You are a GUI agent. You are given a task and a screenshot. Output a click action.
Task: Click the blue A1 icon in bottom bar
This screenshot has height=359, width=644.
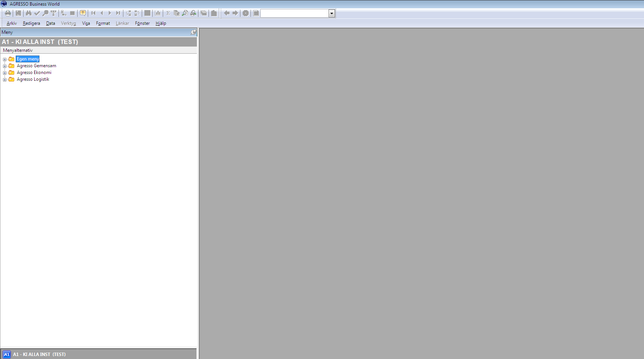point(7,354)
